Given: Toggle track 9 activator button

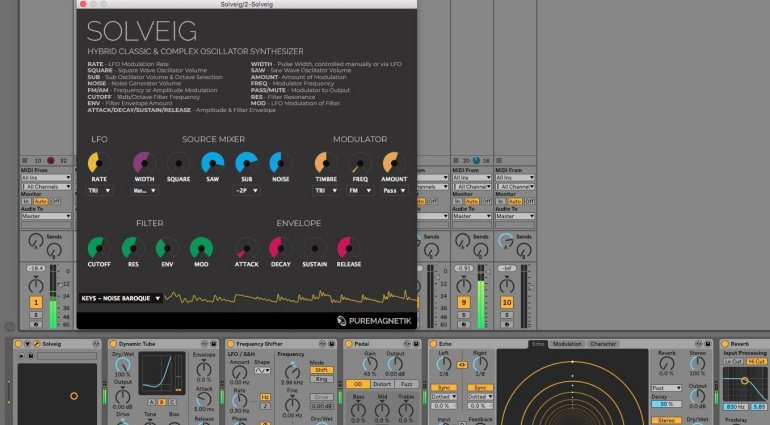Looking at the screenshot, I should (463, 301).
